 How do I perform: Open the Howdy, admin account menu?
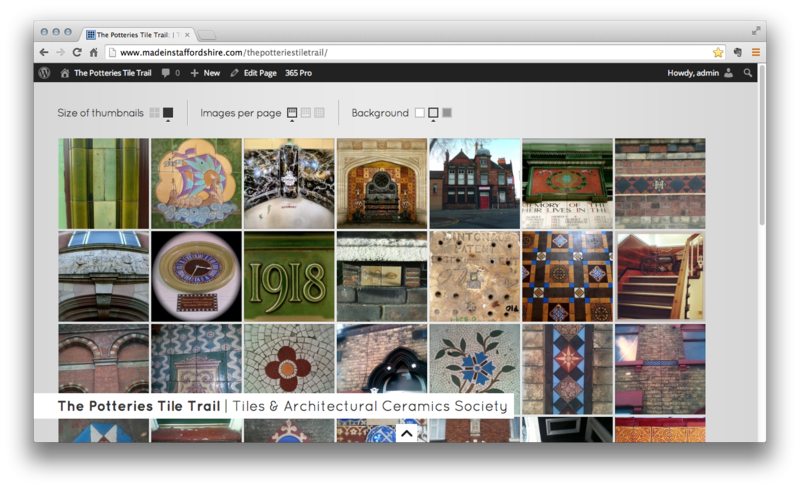pyautogui.click(x=700, y=73)
